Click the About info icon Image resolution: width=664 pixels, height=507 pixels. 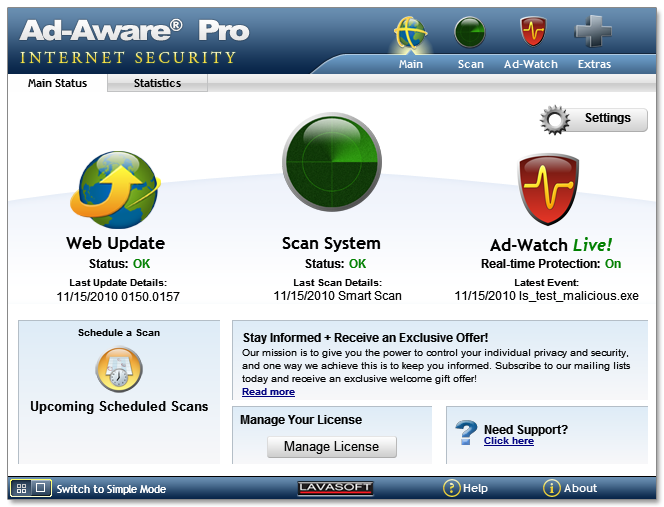pyautogui.click(x=551, y=488)
